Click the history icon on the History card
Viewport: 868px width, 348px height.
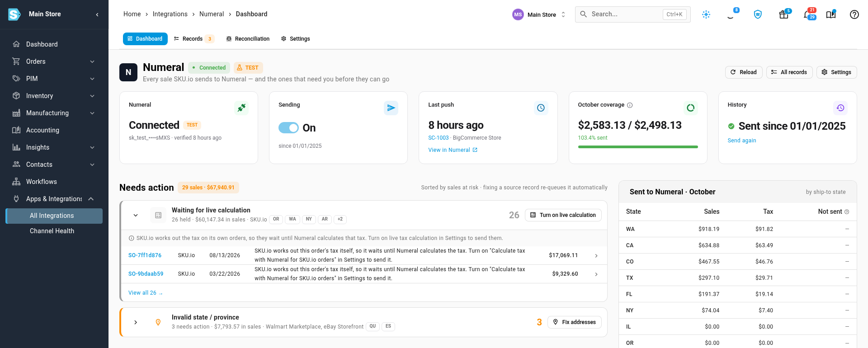pos(840,108)
